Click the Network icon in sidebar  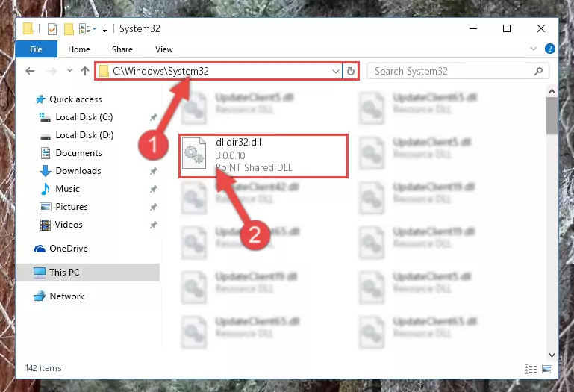[x=40, y=296]
